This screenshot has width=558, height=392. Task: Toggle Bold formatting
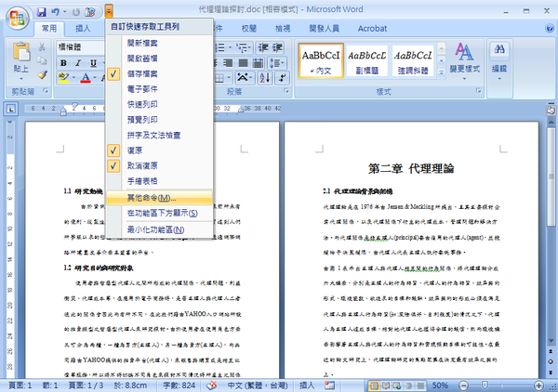(x=63, y=63)
